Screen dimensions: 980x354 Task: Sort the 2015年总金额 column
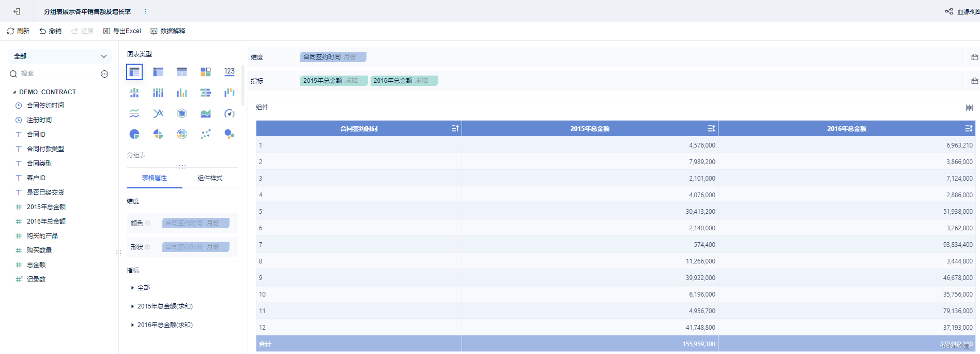711,128
